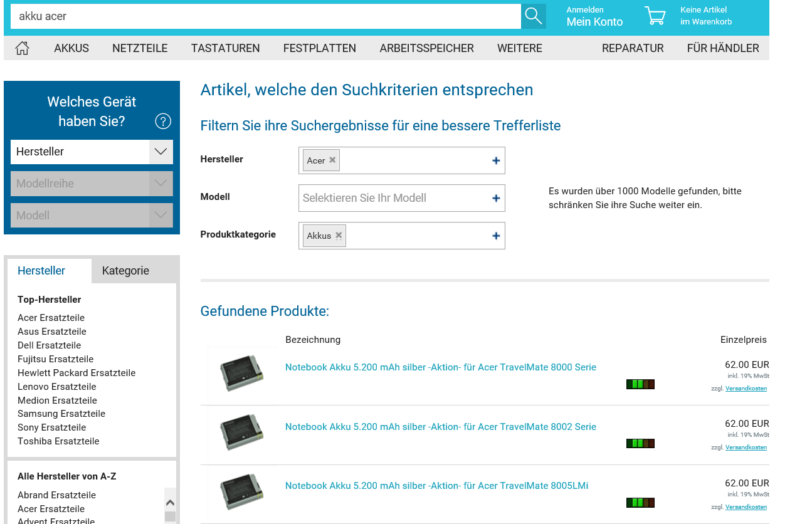Viewport: 812px width, 524px height.
Task: Open the Hersteller device dropdown
Action: tap(92, 152)
